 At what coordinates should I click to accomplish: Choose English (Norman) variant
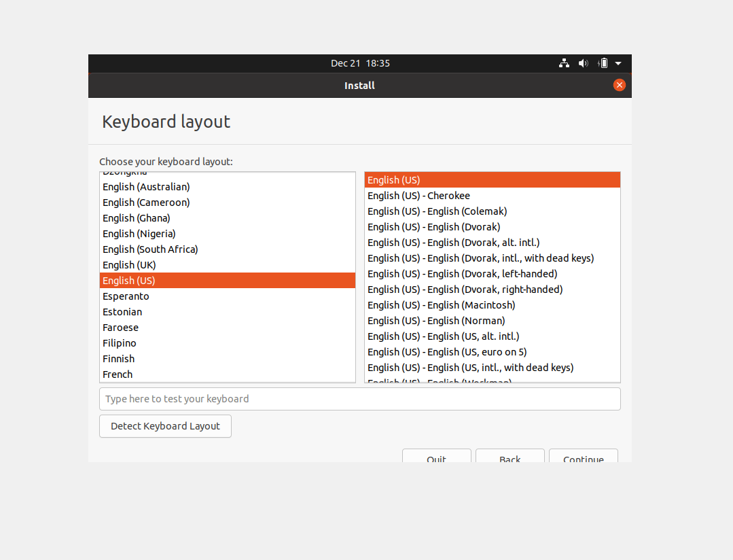click(493, 321)
